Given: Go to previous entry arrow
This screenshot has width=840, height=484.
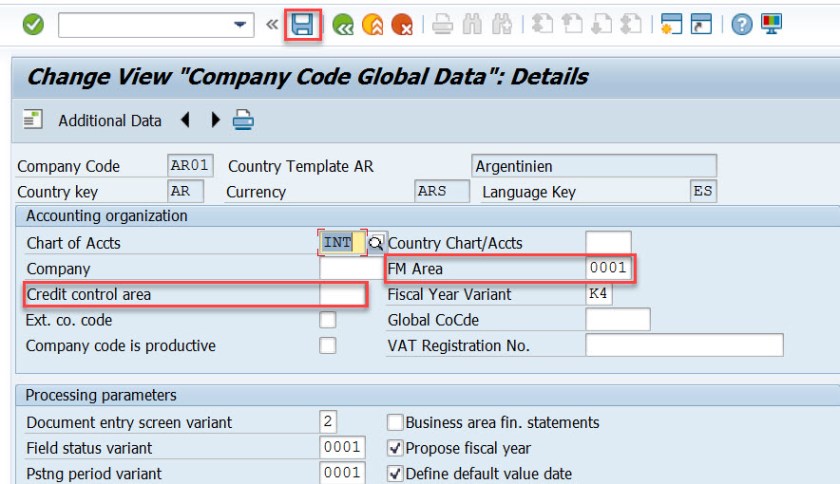Looking at the screenshot, I should [186, 120].
